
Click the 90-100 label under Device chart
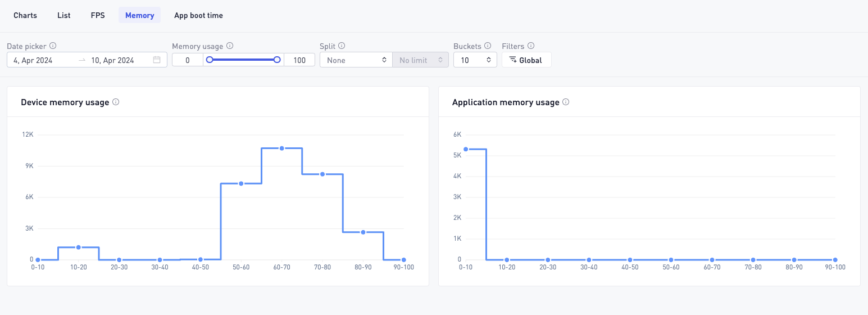click(403, 267)
